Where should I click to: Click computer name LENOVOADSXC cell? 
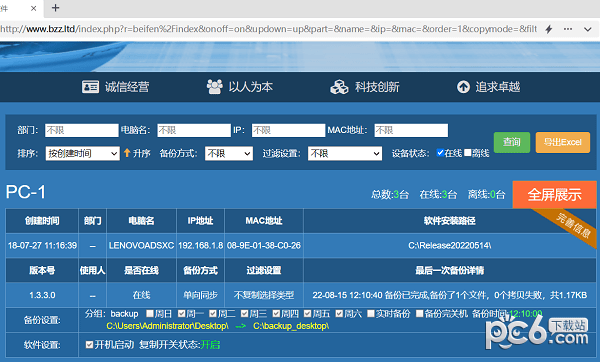(x=142, y=245)
